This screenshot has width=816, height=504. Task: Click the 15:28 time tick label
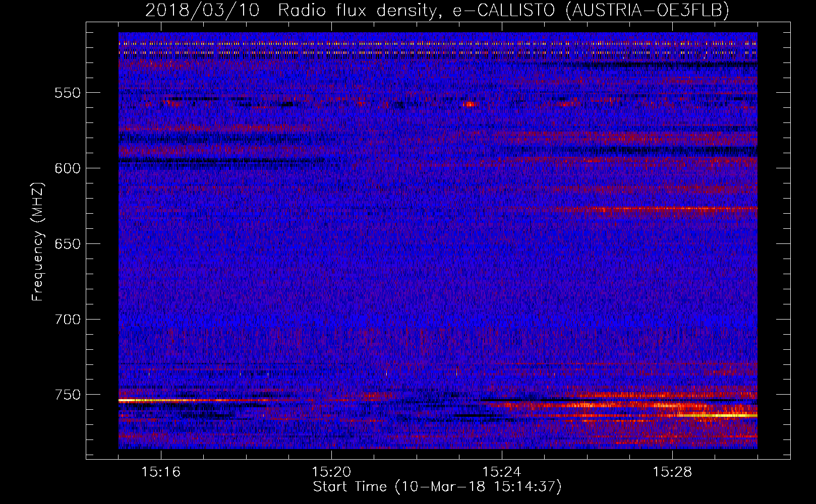(x=672, y=472)
